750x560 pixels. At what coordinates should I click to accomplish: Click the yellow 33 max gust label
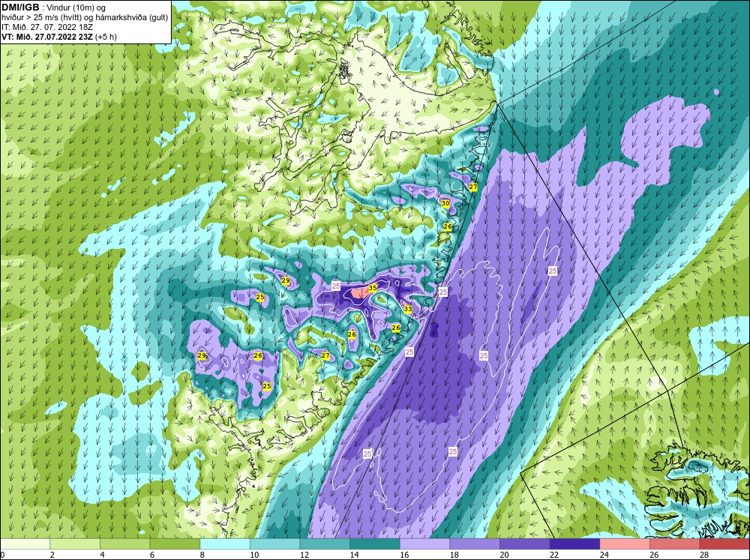click(x=407, y=309)
